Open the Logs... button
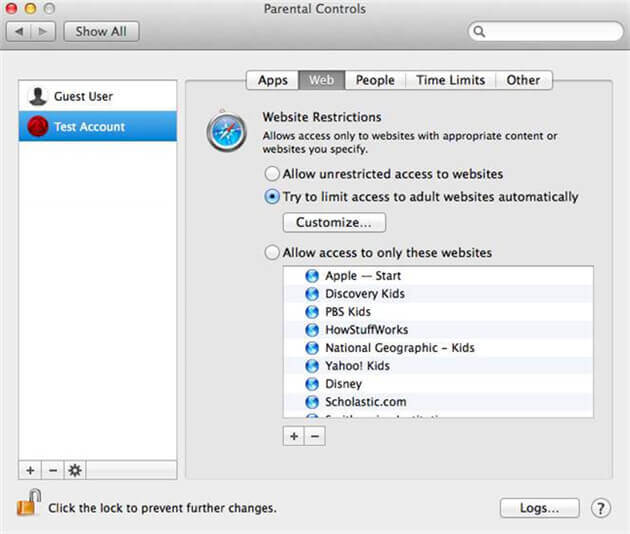Screen dimensions: 630x534 point(539,508)
